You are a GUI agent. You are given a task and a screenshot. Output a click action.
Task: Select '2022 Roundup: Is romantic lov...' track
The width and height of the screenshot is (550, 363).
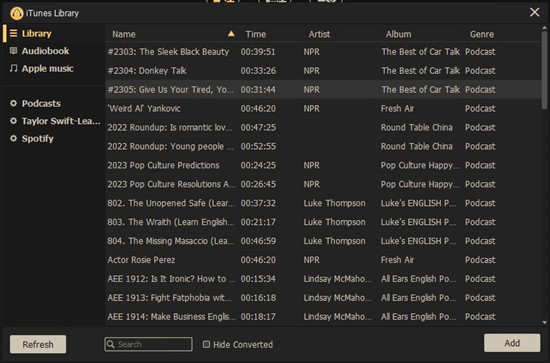click(323, 127)
